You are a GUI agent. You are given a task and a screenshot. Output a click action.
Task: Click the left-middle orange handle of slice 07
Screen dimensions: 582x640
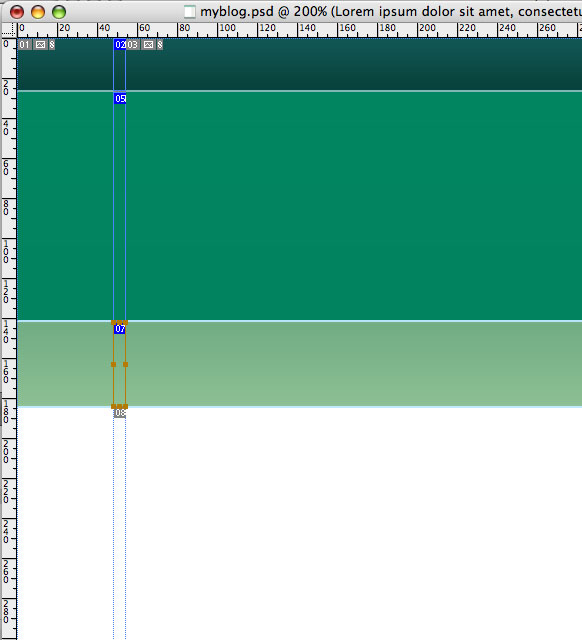(113, 364)
